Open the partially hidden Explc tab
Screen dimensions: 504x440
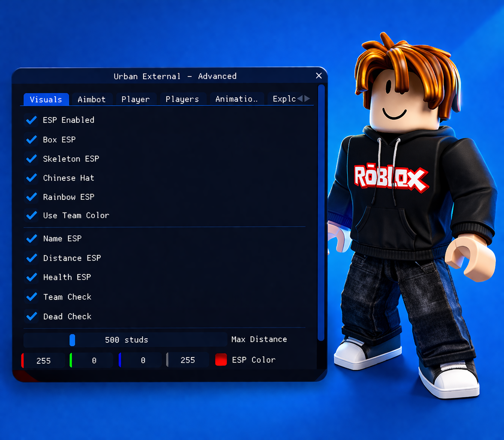[x=284, y=99]
